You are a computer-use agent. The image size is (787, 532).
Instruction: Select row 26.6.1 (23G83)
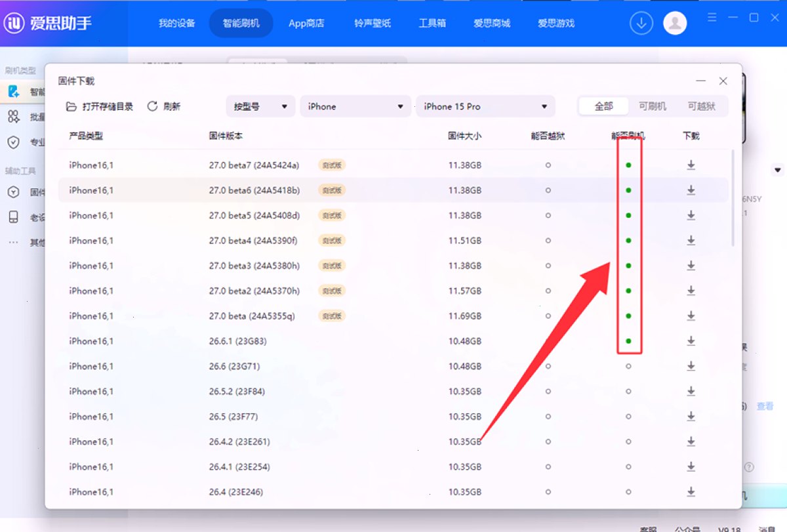[393, 341]
